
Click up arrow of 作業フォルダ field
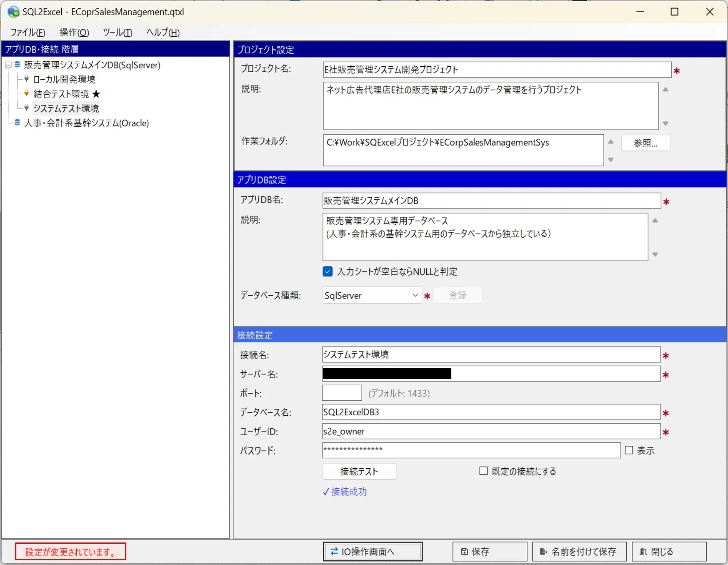(611, 142)
